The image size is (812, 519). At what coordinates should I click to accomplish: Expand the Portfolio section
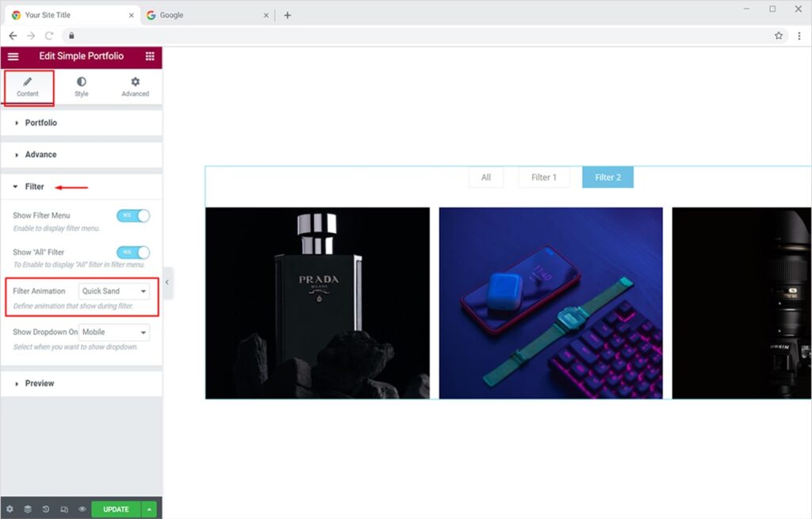click(41, 123)
